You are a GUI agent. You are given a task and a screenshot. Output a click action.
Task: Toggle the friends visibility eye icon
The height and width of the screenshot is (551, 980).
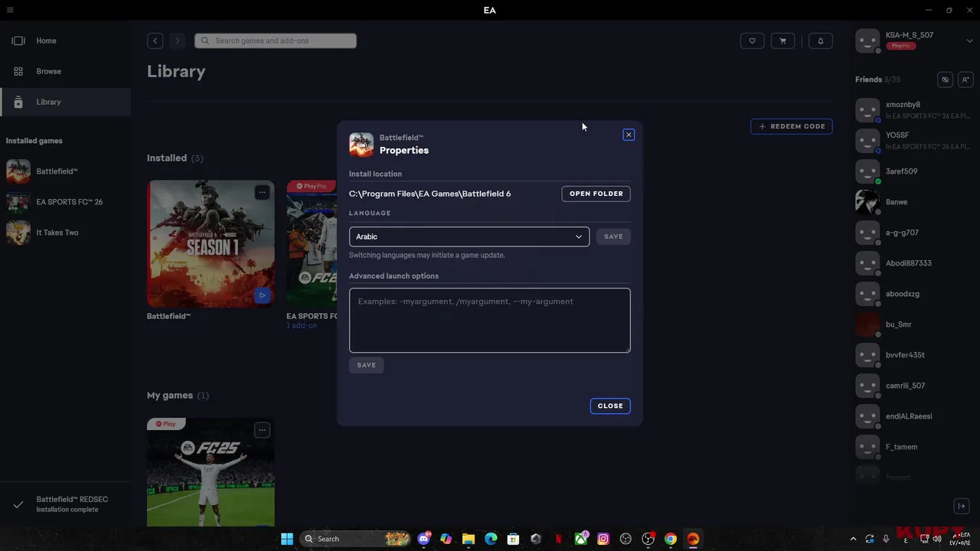(x=946, y=80)
